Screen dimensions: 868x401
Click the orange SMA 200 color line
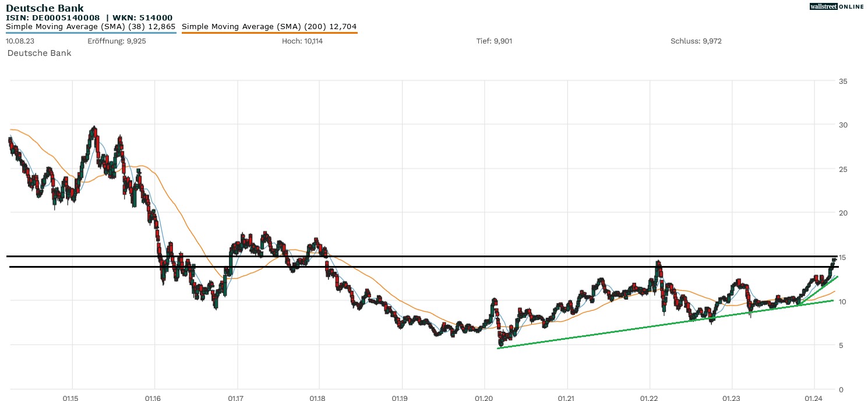click(x=269, y=33)
